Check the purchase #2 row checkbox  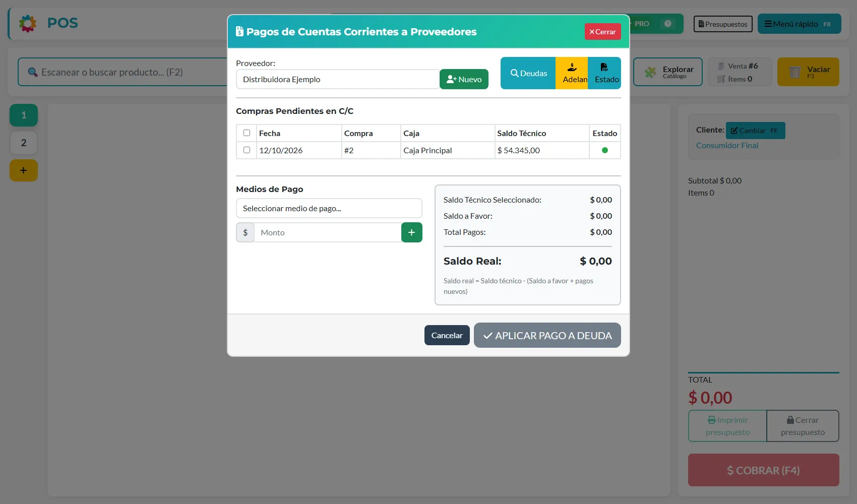click(247, 150)
